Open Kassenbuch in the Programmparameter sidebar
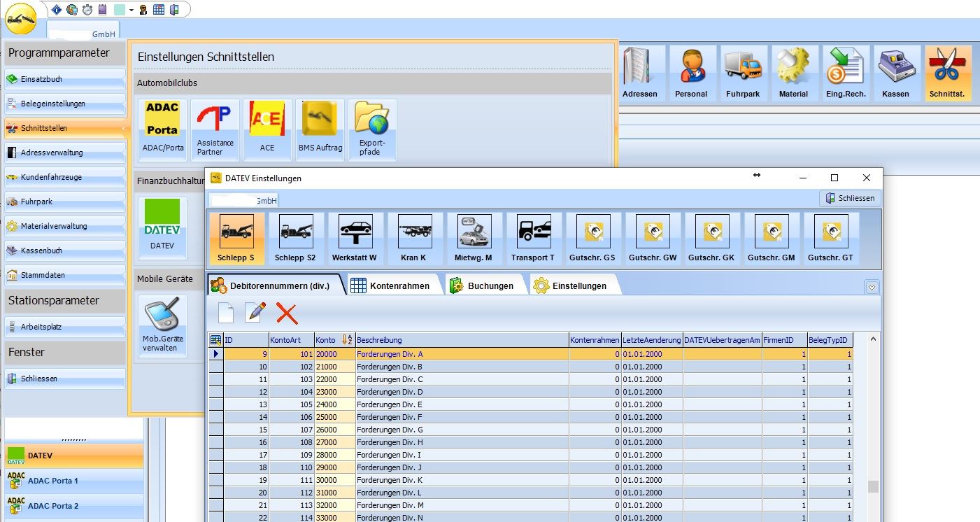The width and height of the screenshot is (980, 522). coord(64,251)
